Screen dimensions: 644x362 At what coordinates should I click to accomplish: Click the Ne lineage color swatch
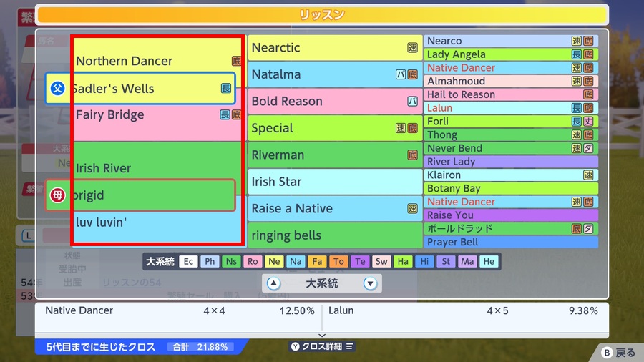tap(274, 261)
